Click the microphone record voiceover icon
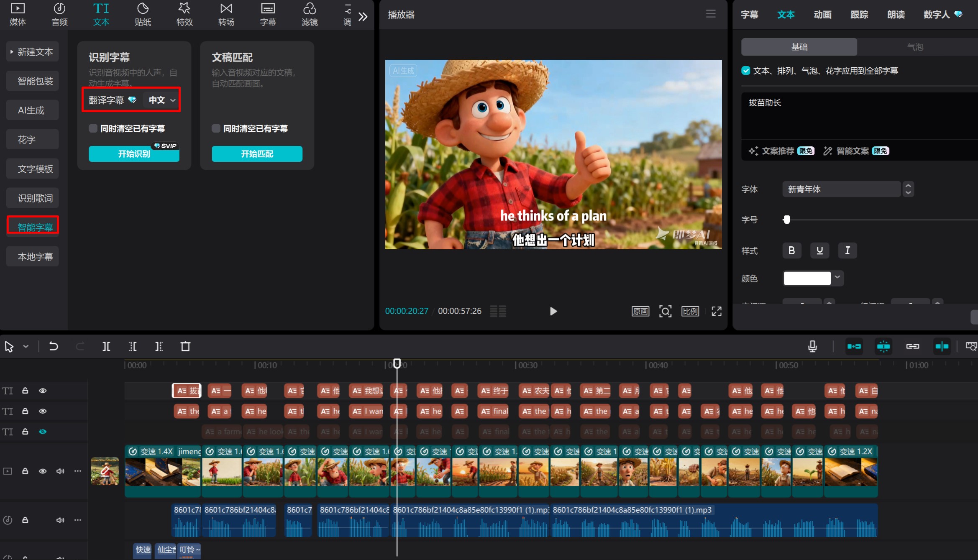This screenshot has height=560, width=978. [812, 346]
